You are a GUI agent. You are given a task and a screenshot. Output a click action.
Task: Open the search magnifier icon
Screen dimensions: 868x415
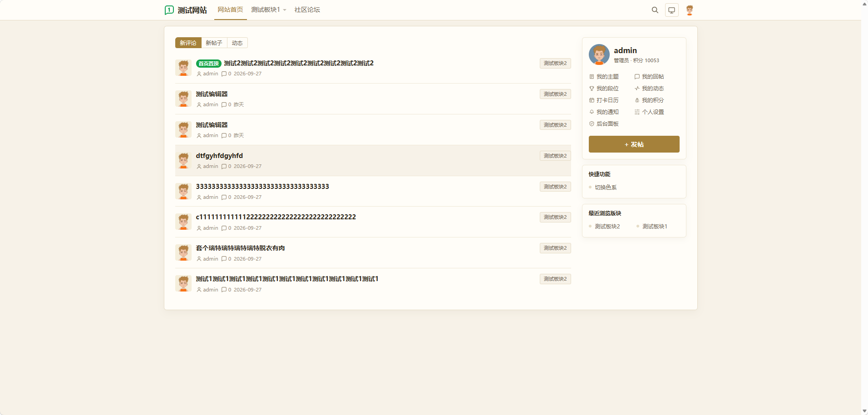click(x=655, y=10)
